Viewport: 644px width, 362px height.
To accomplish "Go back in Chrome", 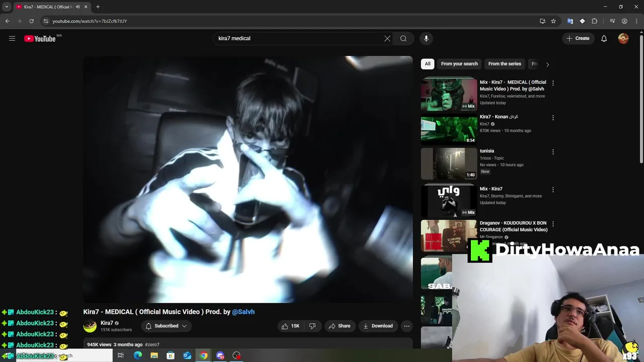I will pos(7,21).
